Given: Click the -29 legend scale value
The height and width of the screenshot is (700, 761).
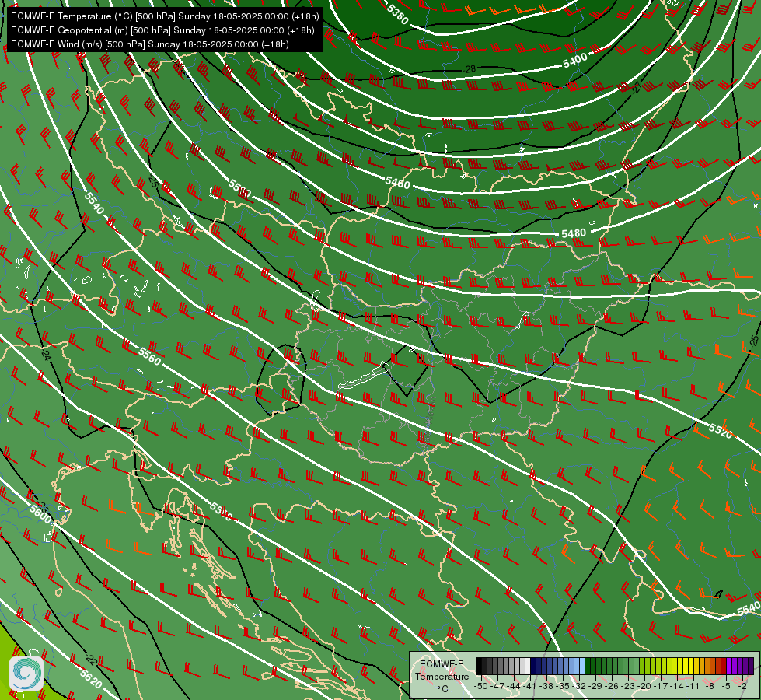Looking at the screenshot, I should 595,687.
